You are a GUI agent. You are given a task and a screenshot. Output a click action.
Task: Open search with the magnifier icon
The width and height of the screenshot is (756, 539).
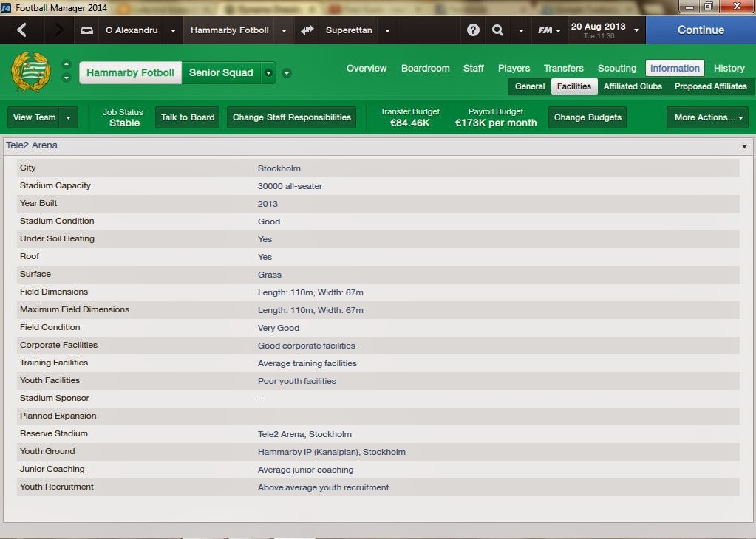pyautogui.click(x=497, y=30)
